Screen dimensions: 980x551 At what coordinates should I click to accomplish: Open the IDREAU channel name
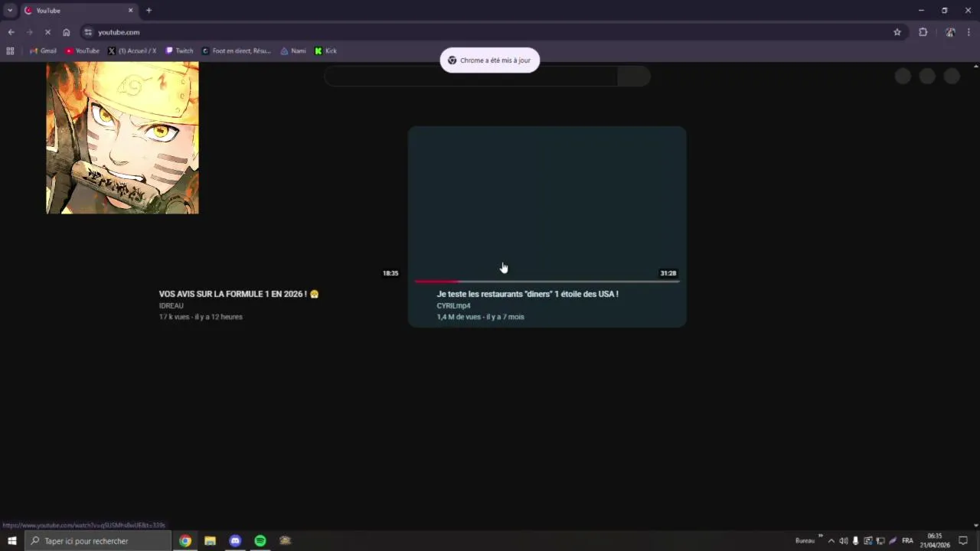pos(171,306)
